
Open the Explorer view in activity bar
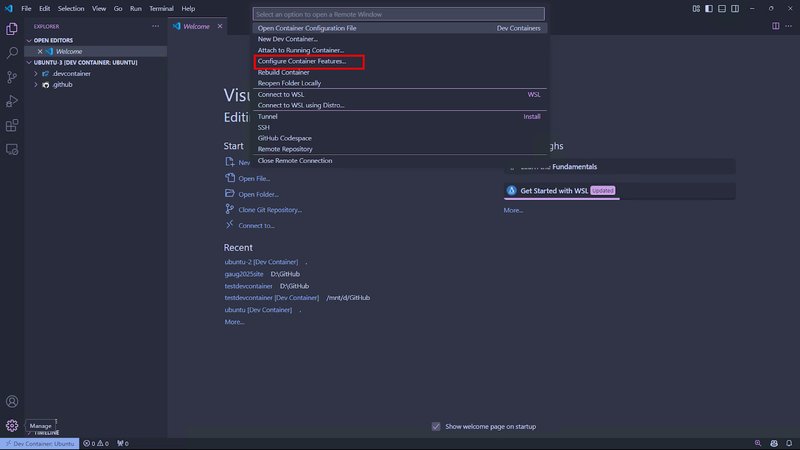tap(12, 29)
